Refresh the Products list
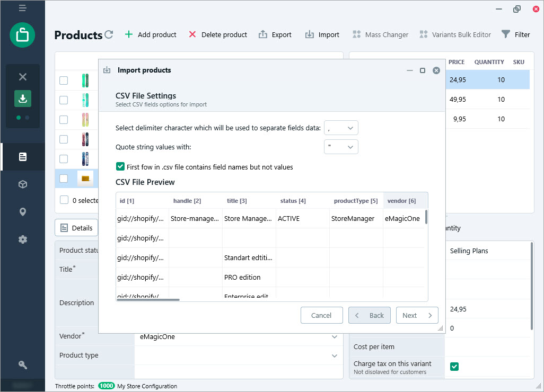544x392 pixels. click(x=109, y=34)
